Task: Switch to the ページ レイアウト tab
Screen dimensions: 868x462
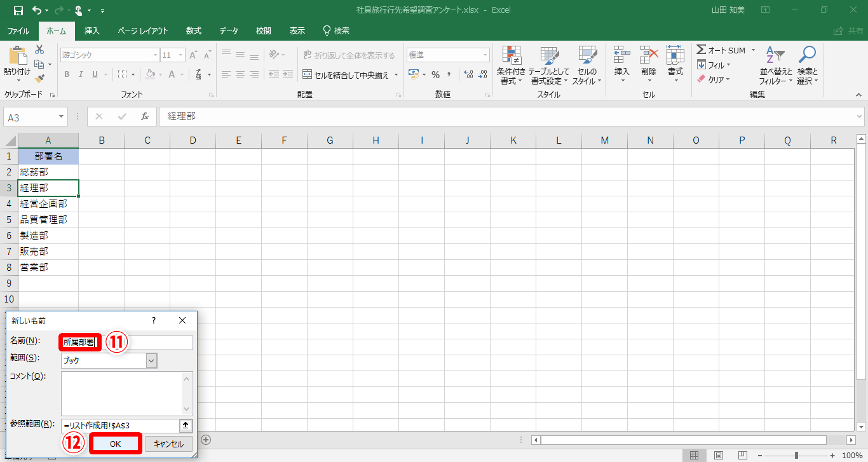Action: pyautogui.click(x=143, y=31)
